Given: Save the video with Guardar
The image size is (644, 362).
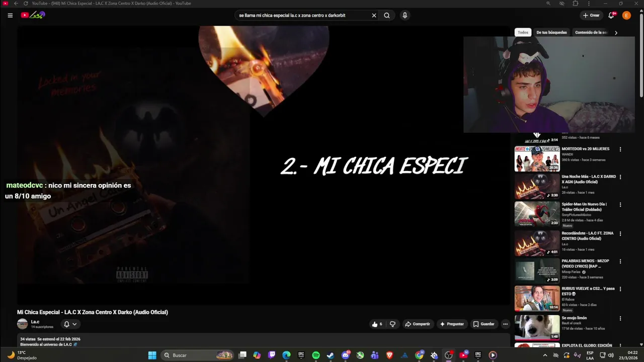Looking at the screenshot, I should [x=484, y=324].
